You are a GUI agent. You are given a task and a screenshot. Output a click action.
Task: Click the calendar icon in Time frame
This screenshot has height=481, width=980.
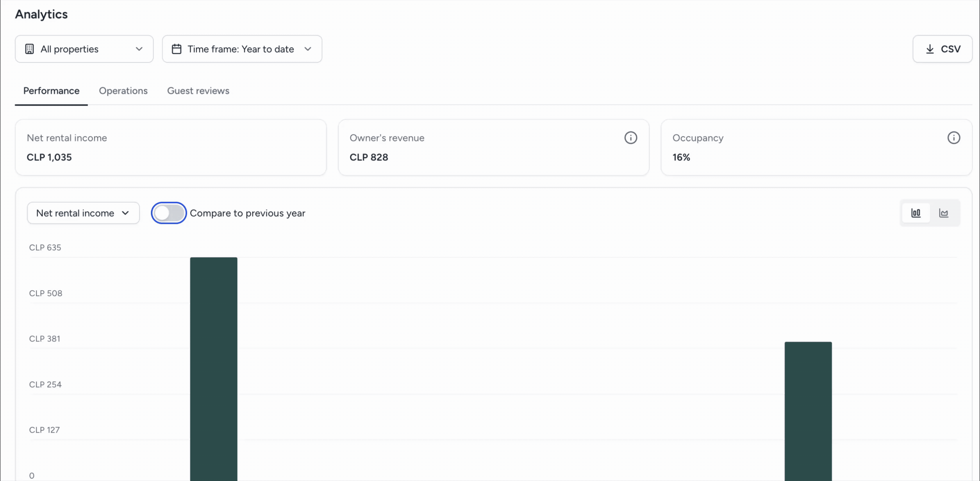coord(176,49)
